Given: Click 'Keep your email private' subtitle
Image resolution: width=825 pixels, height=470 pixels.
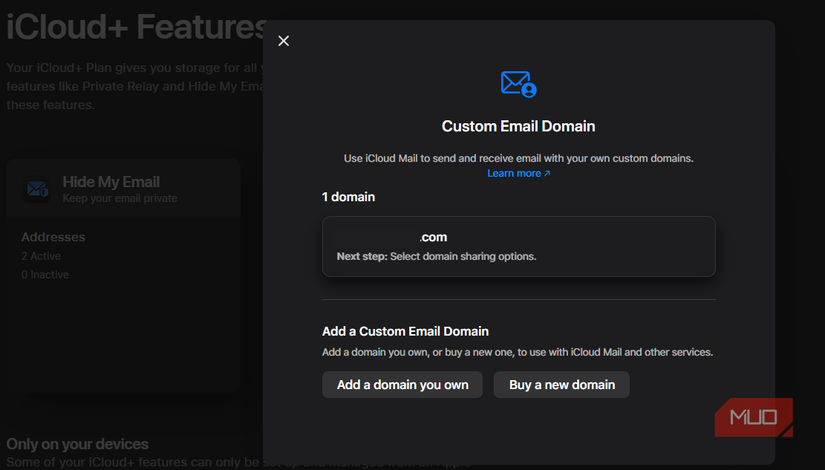Looking at the screenshot, I should tap(120, 198).
